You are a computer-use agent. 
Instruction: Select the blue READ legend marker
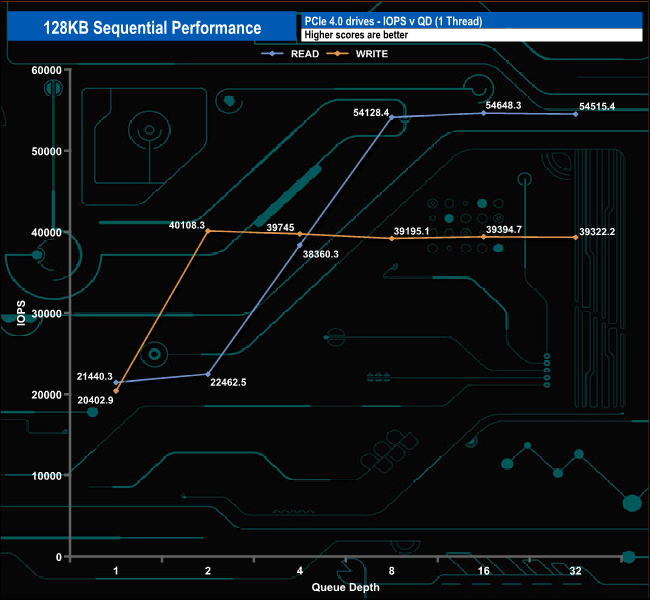(x=272, y=53)
